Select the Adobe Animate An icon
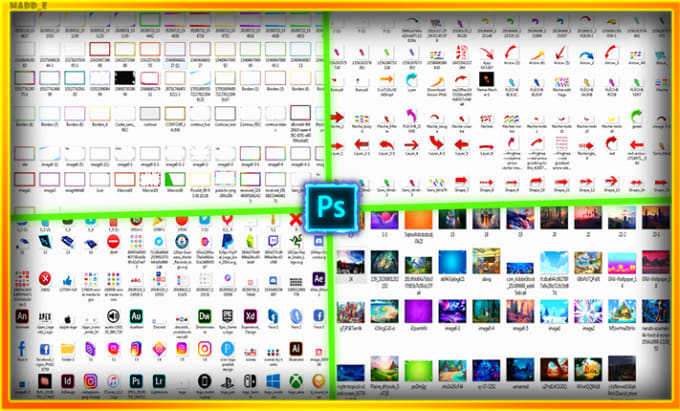 pyautogui.click(x=22, y=316)
